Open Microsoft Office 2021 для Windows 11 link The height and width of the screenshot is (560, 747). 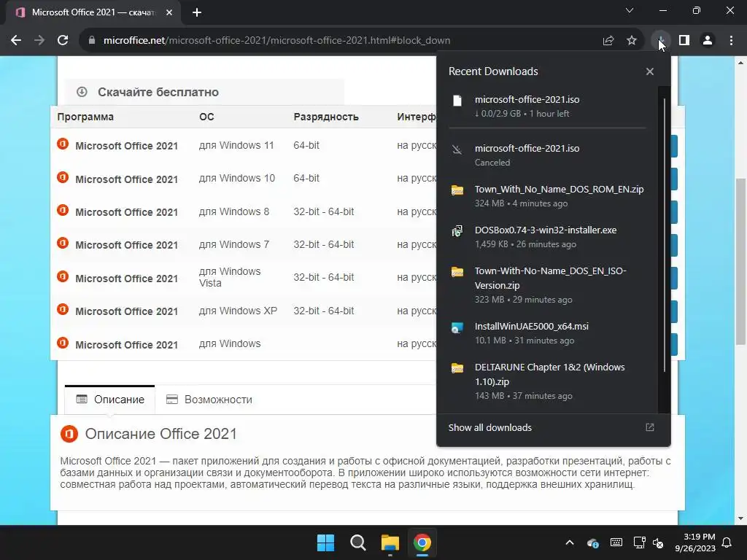[x=127, y=146]
